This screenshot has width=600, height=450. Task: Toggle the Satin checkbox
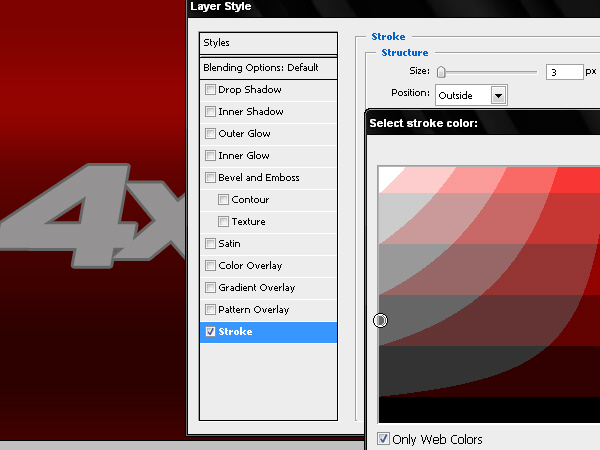[210, 243]
